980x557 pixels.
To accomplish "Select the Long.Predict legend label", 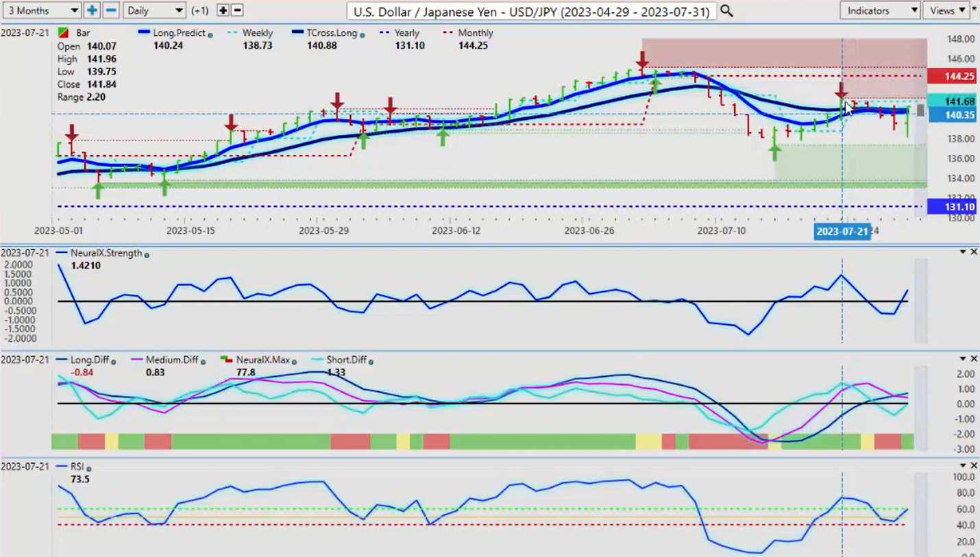I will (180, 33).
